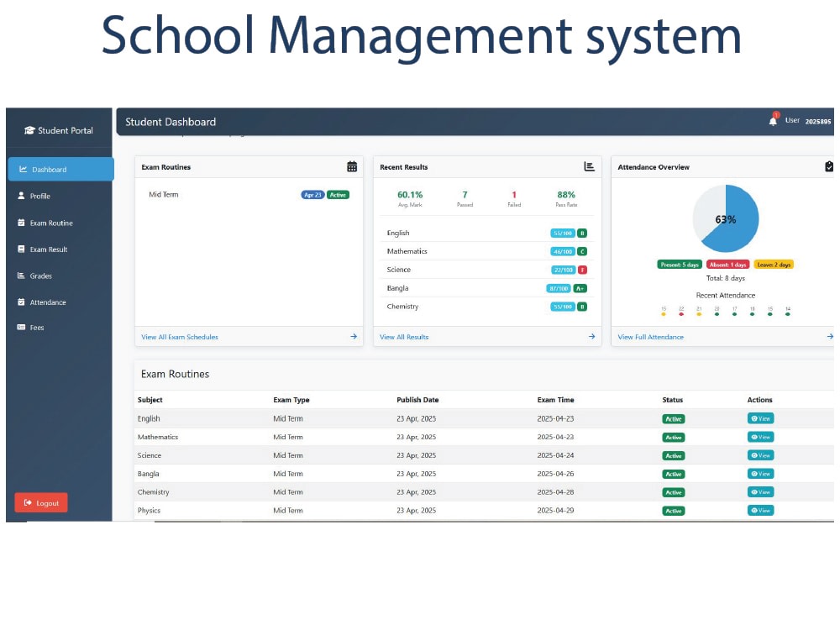Open the Dashboard sidebar item
The image size is (840, 630).
pos(60,170)
